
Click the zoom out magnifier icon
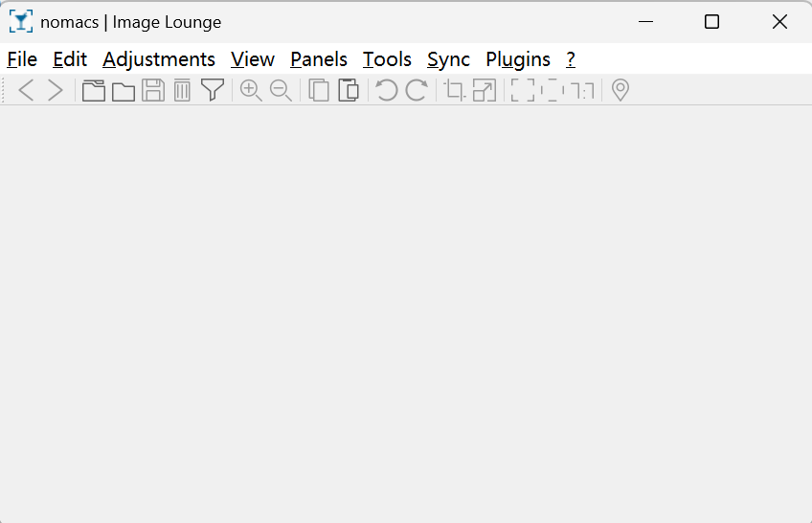(x=281, y=90)
